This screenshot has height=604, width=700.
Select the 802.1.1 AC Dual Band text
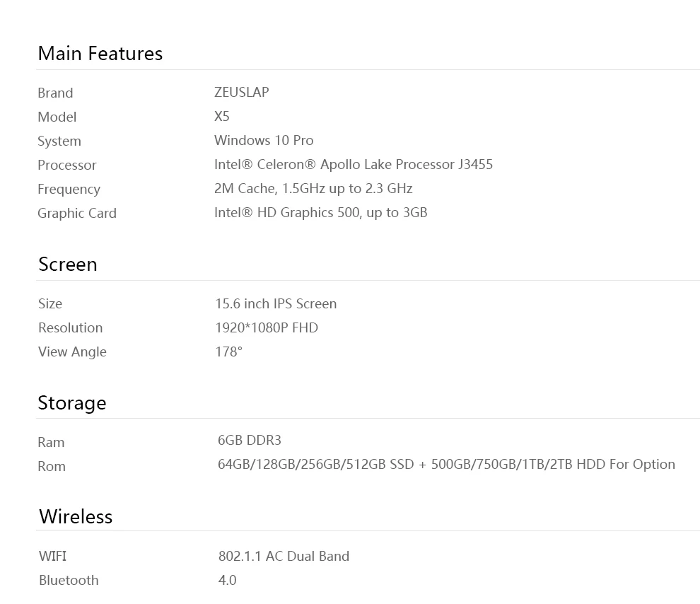click(x=284, y=557)
